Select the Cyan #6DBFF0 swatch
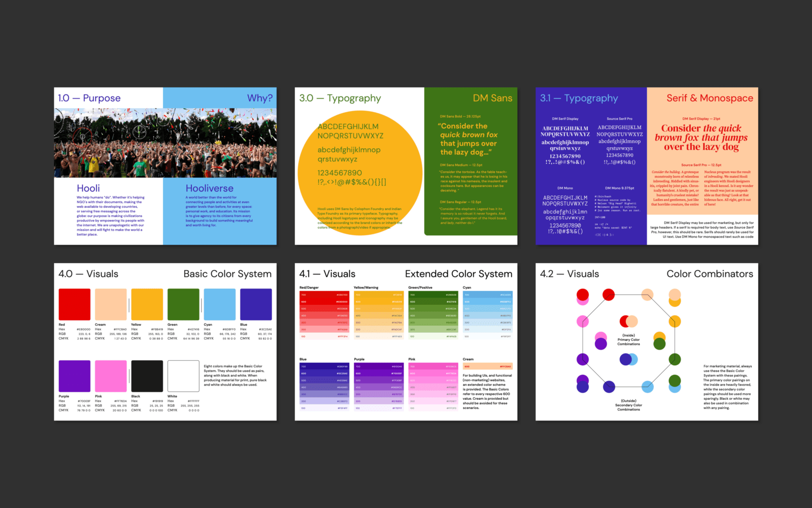Screen dimensions: 812x508 tap(219, 304)
